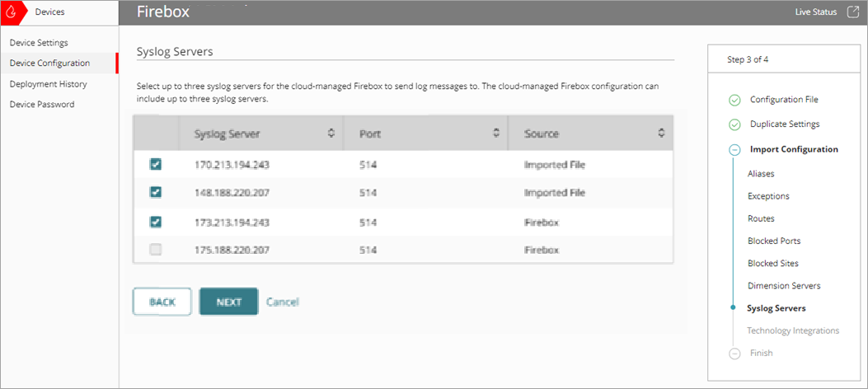Open Deployment History page
The height and width of the screenshot is (389, 868).
pos(48,84)
